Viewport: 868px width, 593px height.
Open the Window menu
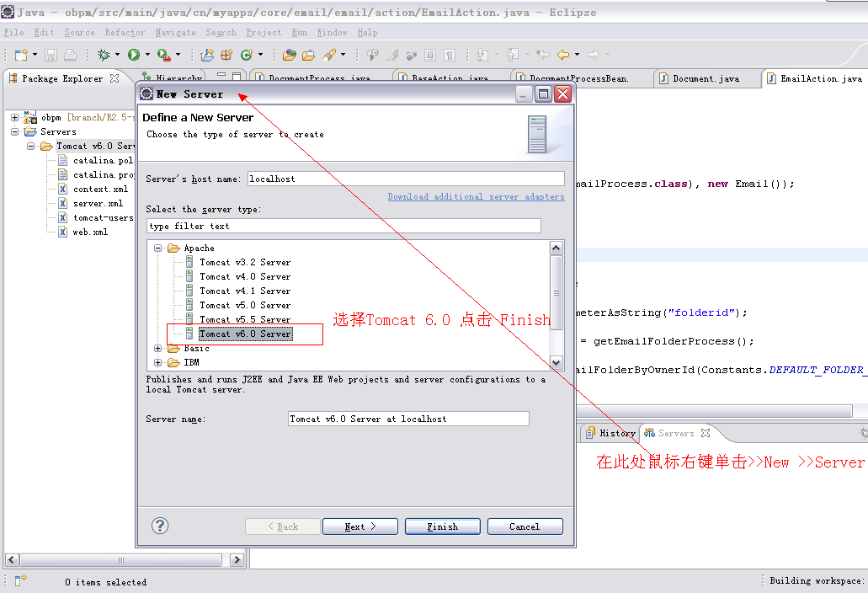tap(332, 32)
